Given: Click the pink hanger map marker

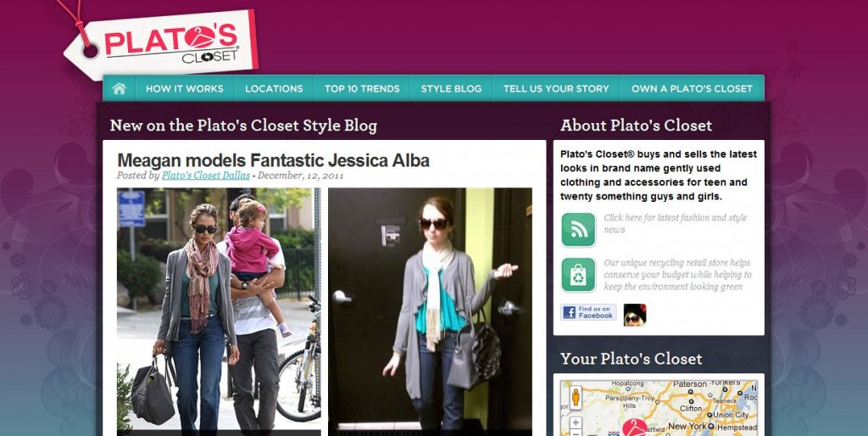Looking at the screenshot, I should (x=634, y=428).
